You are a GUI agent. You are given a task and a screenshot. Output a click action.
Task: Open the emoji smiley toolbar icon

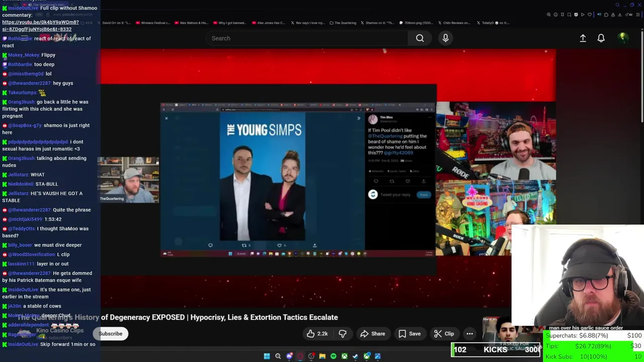(x=555, y=15)
